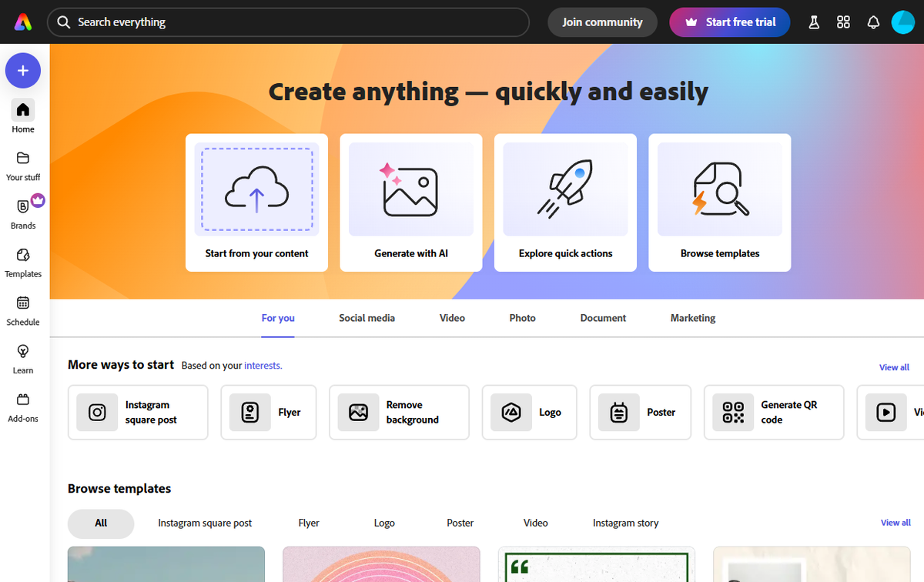Click Start from your content label
Image resolution: width=924 pixels, height=582 pixels.
[x=256, y=253]
